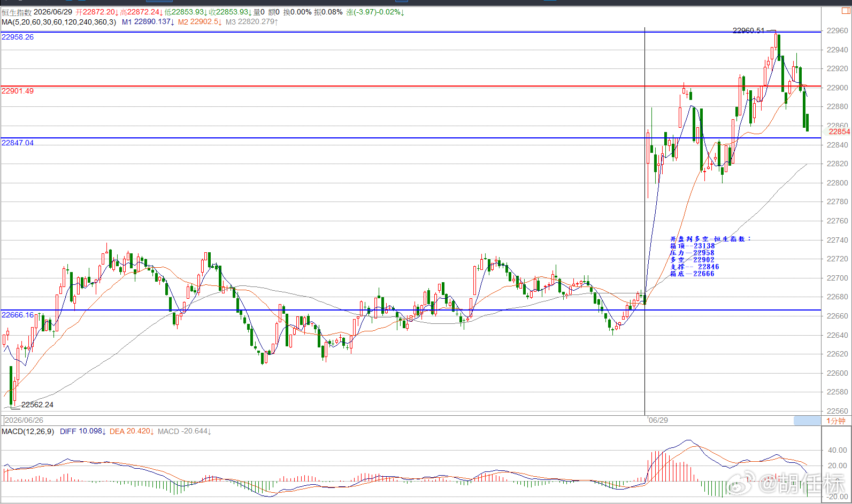Click the close price 收22853.93
The height and width of the screenshot is (504, 852).
[x=230, y=12]
